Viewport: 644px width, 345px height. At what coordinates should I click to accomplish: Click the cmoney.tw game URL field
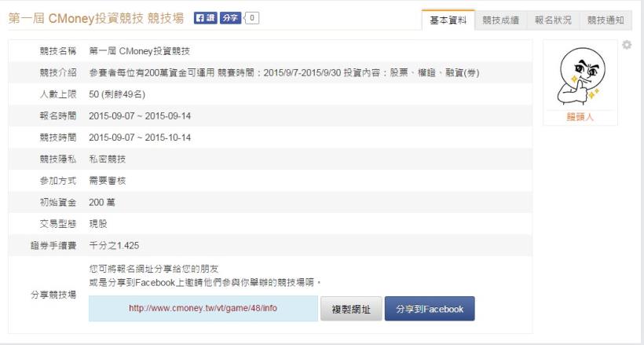pyautogui.click(x=203, y=308)
